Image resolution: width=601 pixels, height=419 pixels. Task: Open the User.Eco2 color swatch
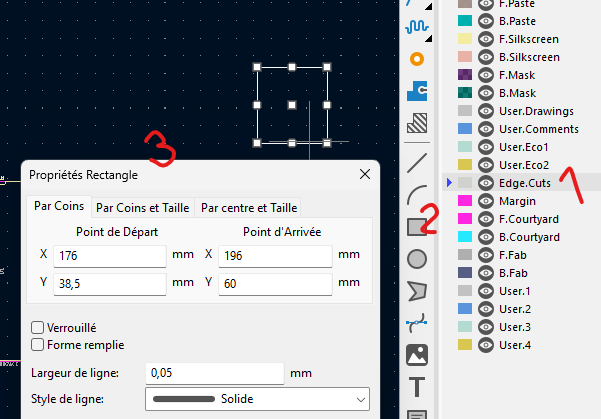(x=465, y=165)
